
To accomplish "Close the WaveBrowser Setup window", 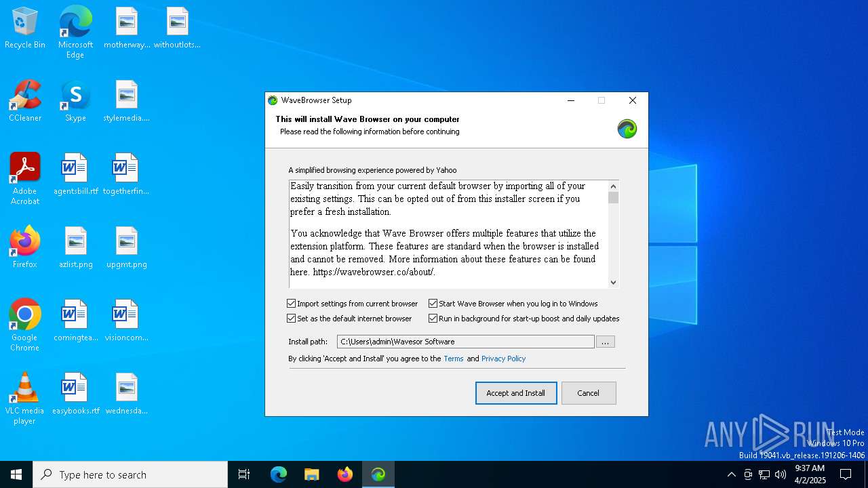I will (x=633, y=100).
